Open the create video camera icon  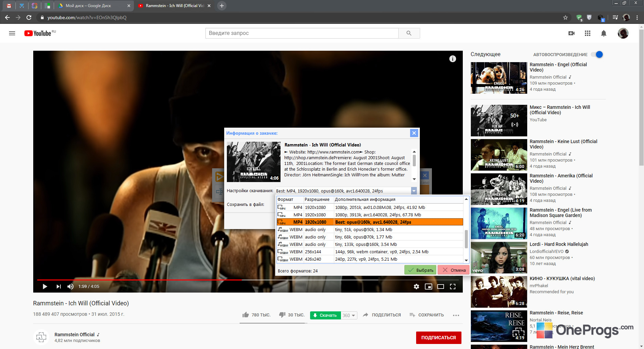click(x=571, y=33)
